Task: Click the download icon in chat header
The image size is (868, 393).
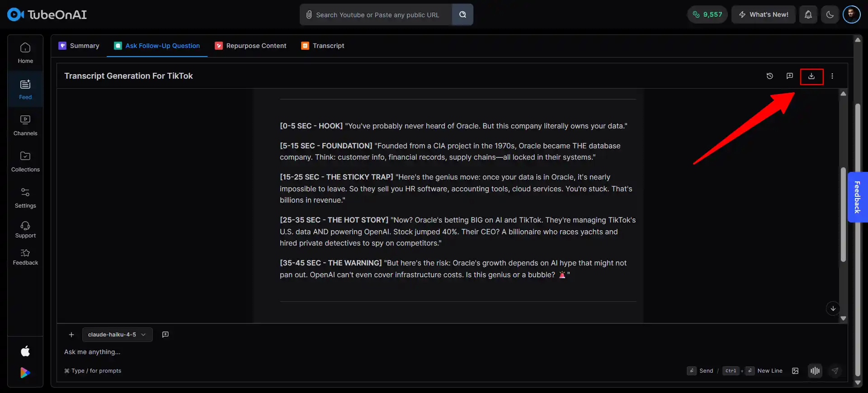Action: coord(811,76)
